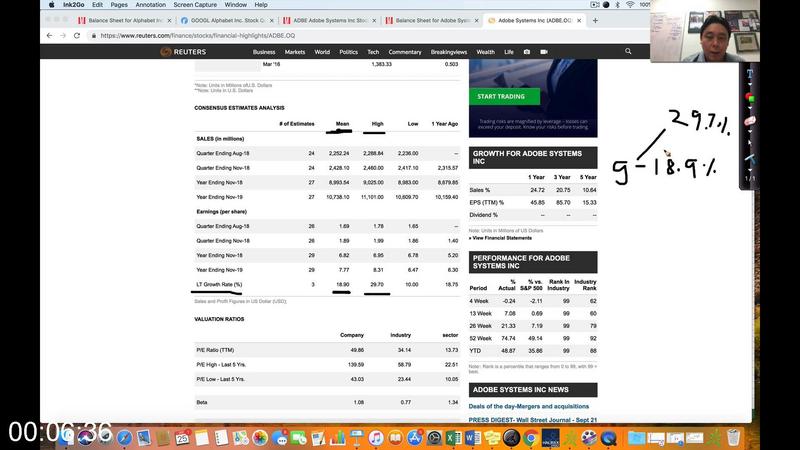
Task: Click the Wi-Fi status icon
Action: point(630,5)
